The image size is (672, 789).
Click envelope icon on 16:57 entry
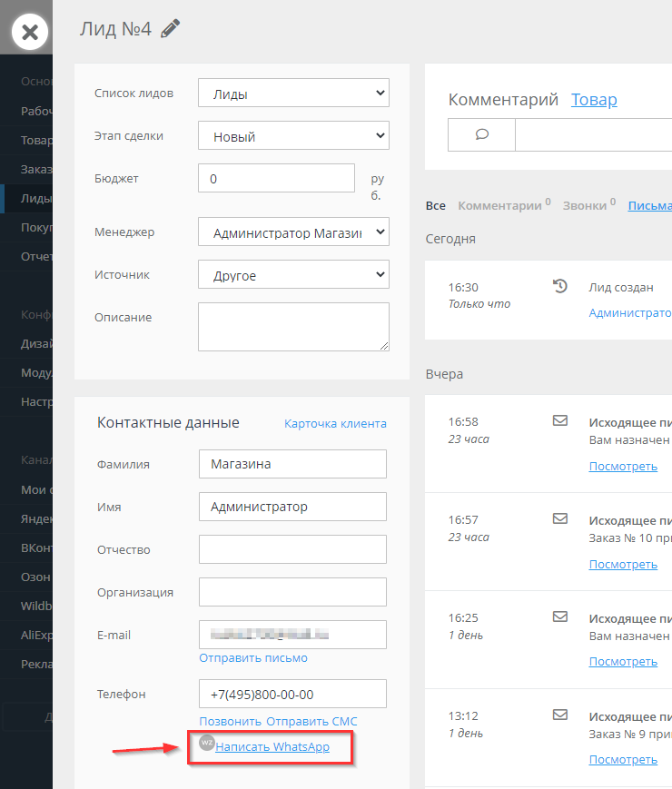560,519
